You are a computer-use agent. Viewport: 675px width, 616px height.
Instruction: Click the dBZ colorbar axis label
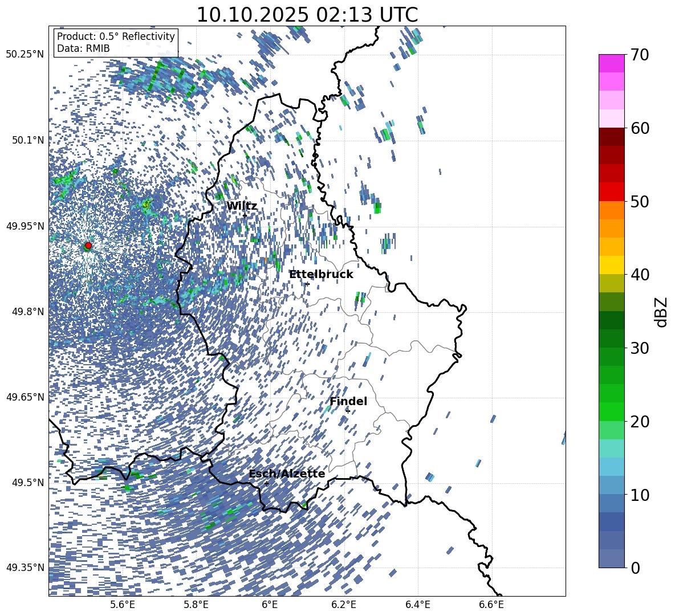click(x=661, y=312)
